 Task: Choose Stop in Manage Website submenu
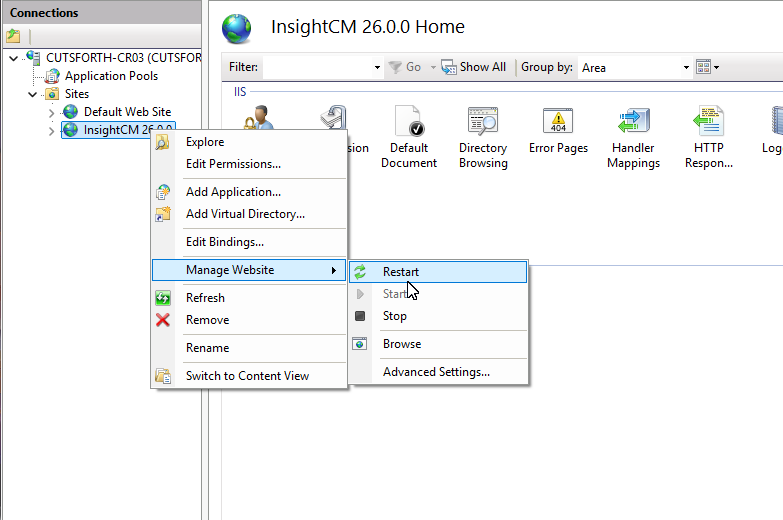pyautogui.click(x=438, y=316)
